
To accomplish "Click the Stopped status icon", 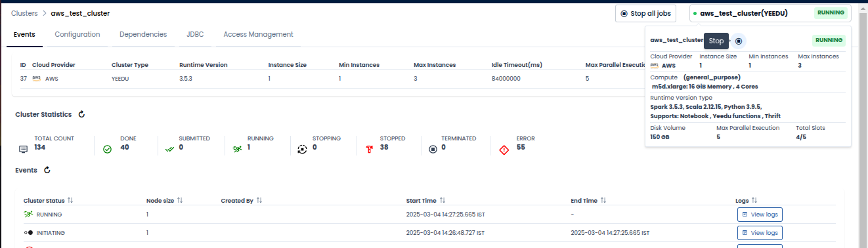I will [x=370, y=150].
